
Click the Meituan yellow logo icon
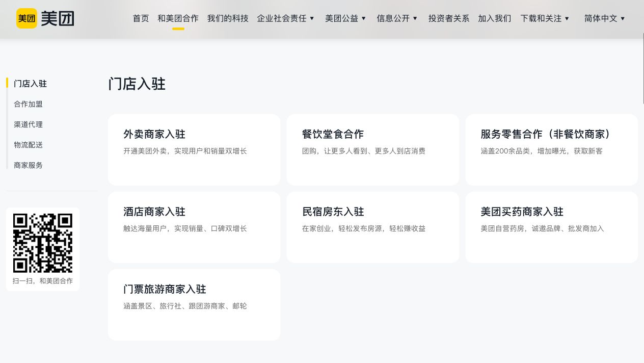(x=26, y=18)
